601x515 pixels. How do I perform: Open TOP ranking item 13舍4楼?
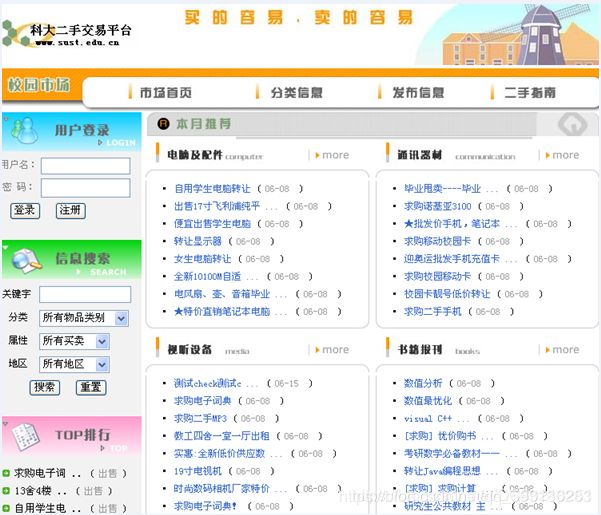point(32,491)
